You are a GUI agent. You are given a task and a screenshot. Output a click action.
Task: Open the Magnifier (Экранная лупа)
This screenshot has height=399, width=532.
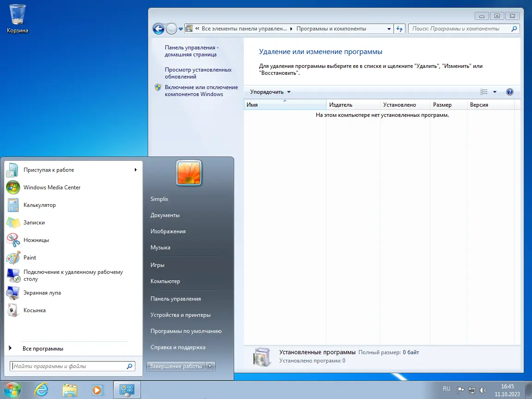coord(42,292)
